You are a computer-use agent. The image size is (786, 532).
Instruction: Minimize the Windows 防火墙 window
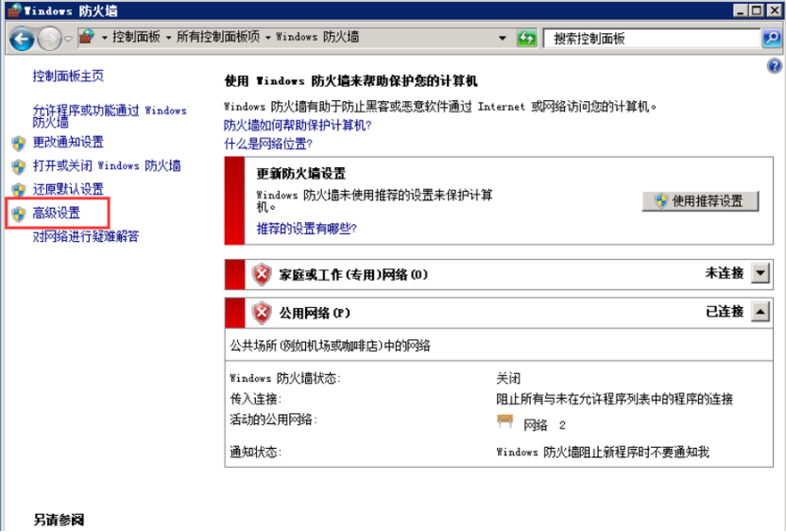(741, 10)
